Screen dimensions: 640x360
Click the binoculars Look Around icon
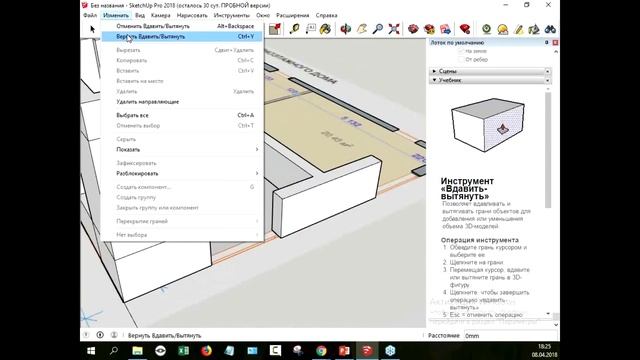550,29
